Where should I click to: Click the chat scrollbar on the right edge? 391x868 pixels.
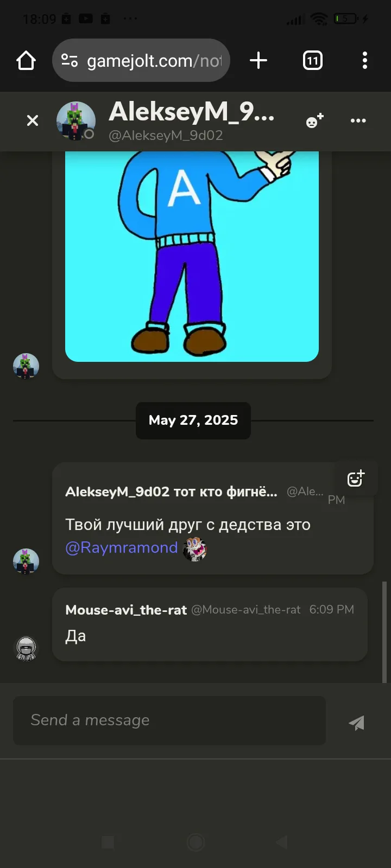pos(384,632)
